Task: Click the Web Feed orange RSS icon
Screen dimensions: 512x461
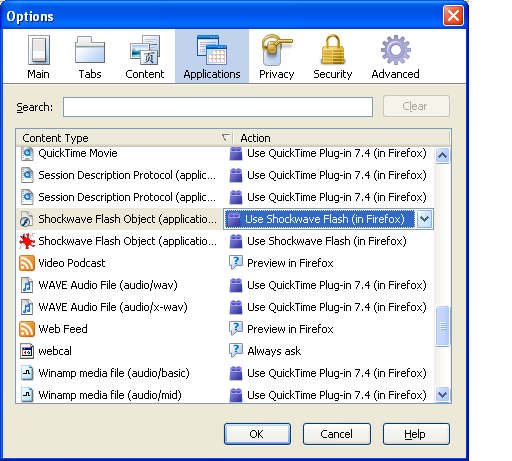Action: (27, 329)
